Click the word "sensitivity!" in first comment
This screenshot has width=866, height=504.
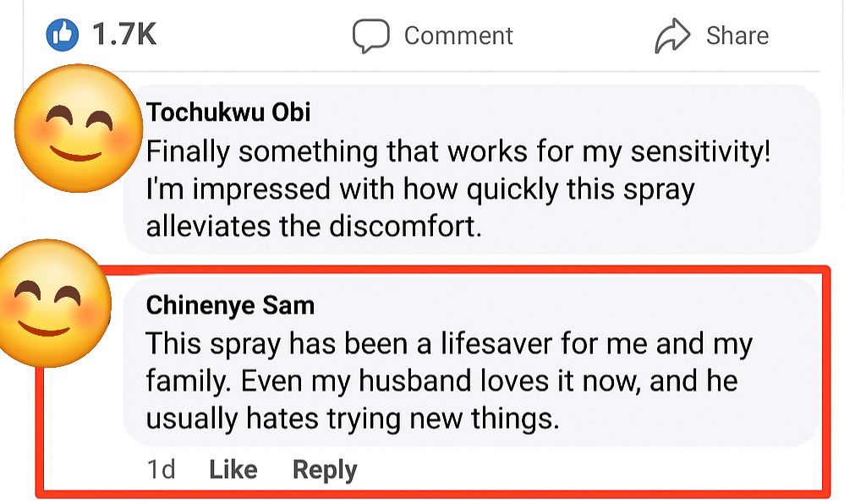(x=700, y=152)
